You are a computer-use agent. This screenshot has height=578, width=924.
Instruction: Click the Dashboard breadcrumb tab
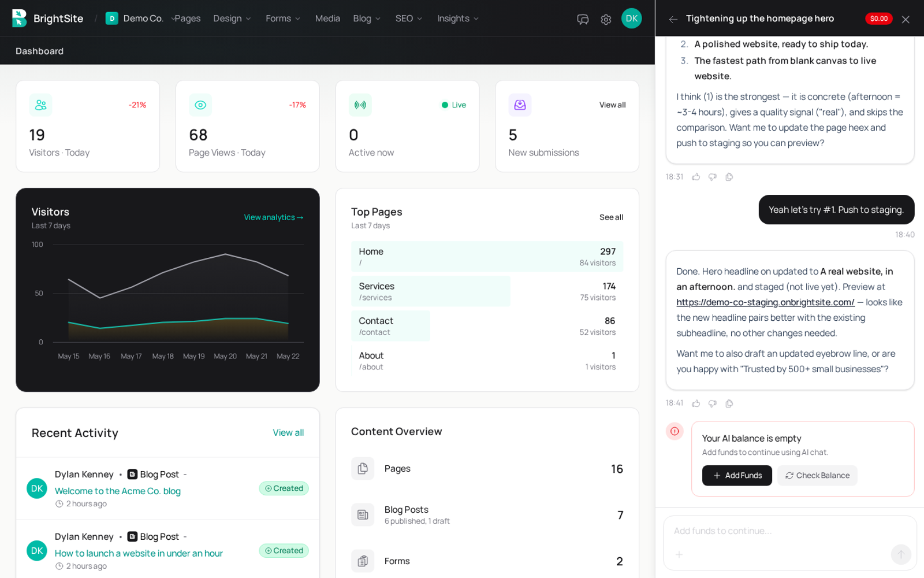39,51
